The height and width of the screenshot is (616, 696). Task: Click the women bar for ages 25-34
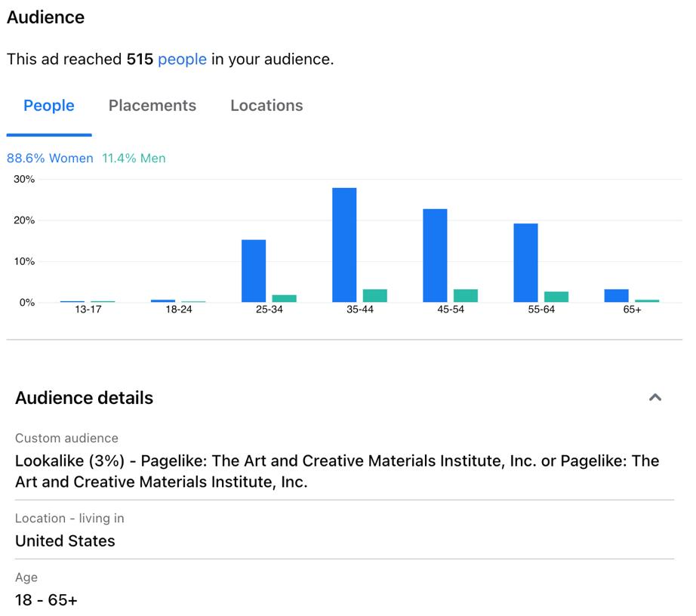(254, 271)
